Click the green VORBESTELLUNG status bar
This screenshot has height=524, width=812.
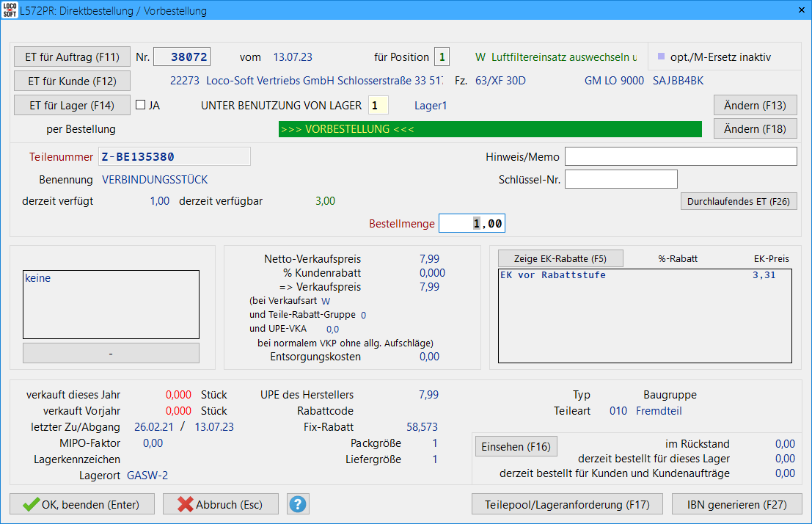click(x=489, y=129)
